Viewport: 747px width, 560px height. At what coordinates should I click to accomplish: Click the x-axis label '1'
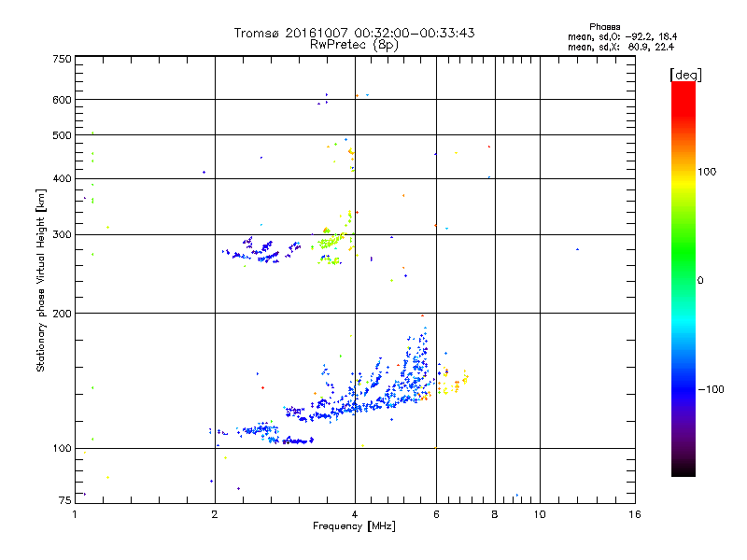pos(75,514)
